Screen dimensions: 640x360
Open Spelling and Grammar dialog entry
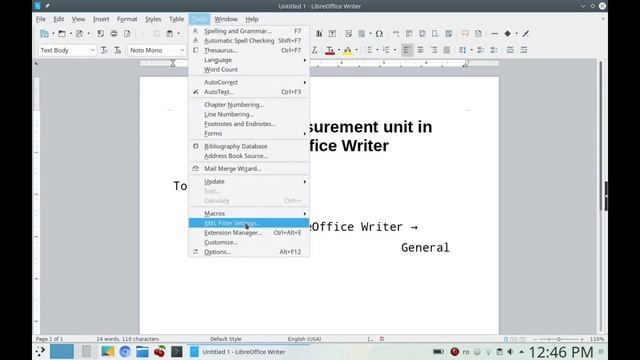coord(249,31)
